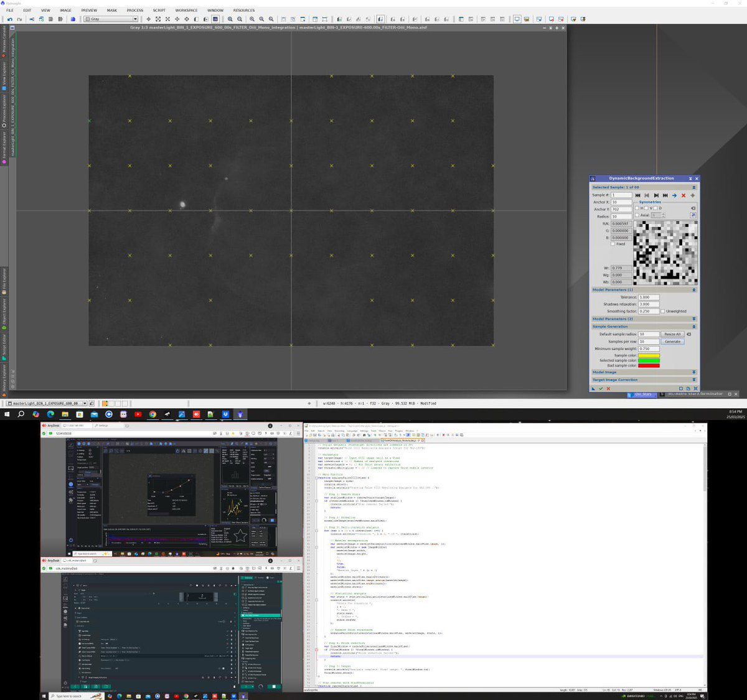Image resolution: width=747 pixels, height=700 pixels.
Task: Enable the Axial symmetry checkbox
Action: coord(637,215)
